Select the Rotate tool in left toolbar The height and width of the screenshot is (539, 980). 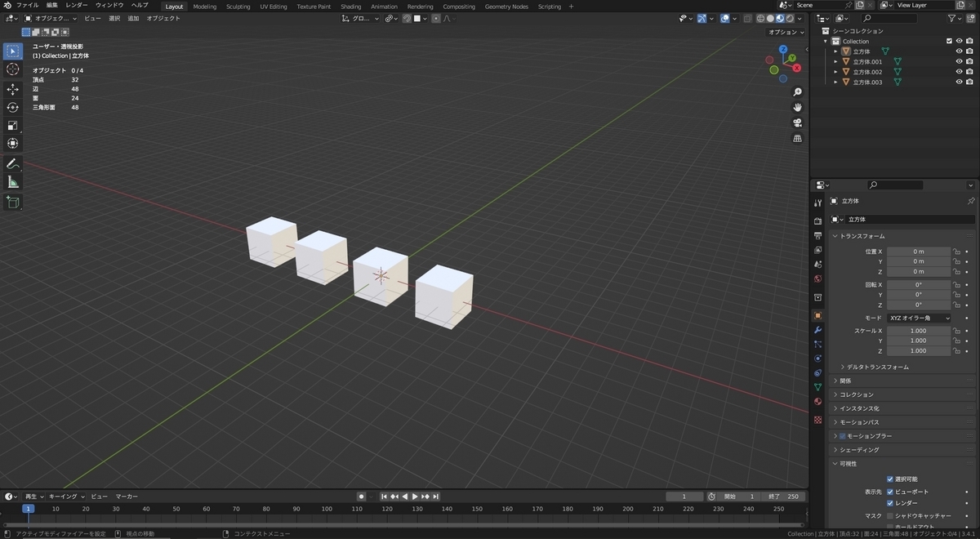coord(12,107)
